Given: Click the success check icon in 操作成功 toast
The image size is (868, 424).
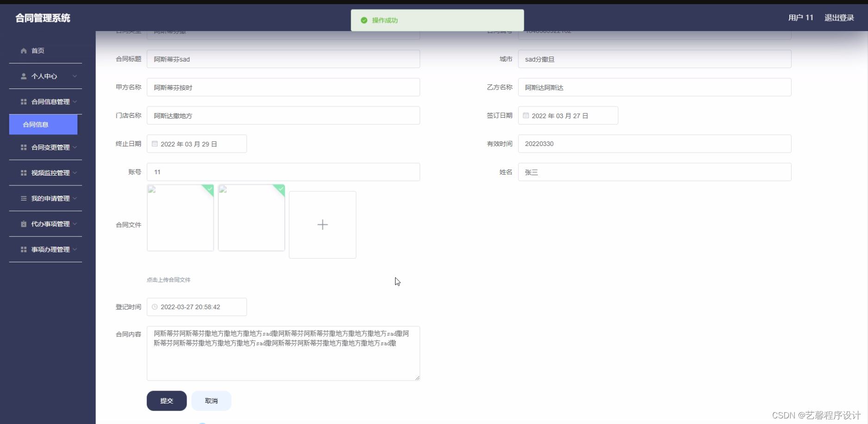Looking at the screenshot, I should 364,20.
